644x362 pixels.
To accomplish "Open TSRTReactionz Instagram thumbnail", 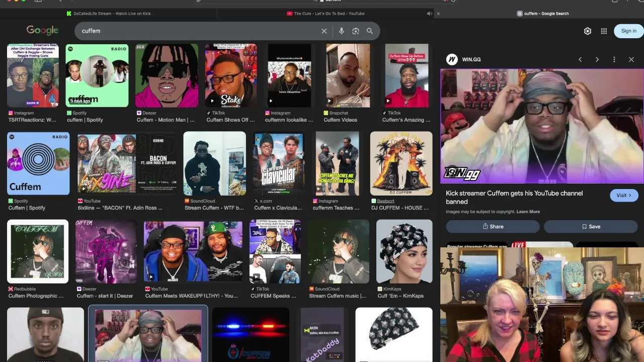I will tap(33, 75).
